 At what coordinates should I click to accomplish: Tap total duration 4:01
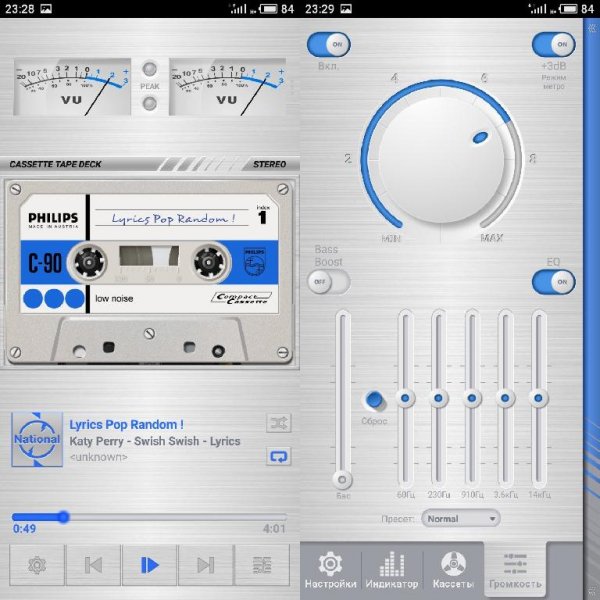pos(274,529)
